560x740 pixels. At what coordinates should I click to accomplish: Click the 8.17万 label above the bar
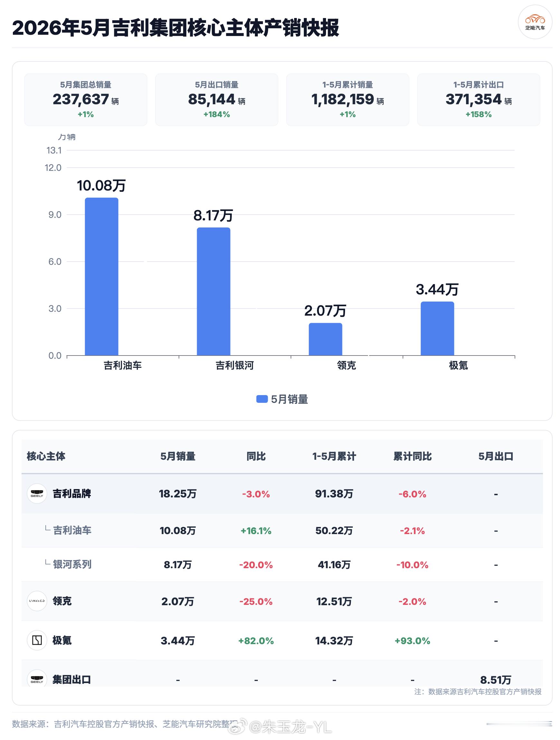tap(213, 215)
